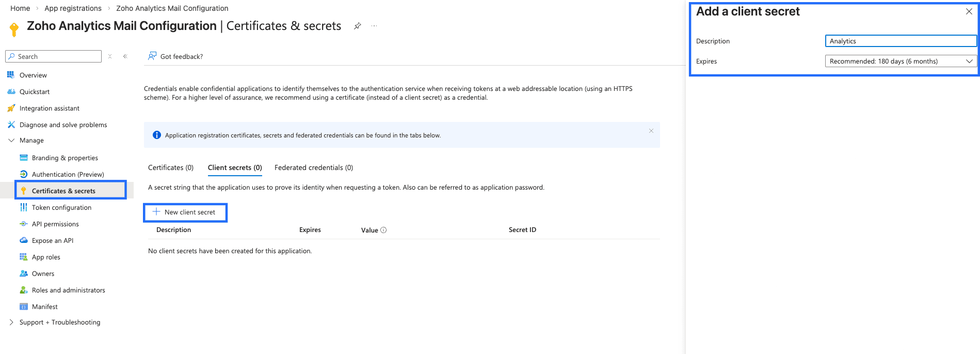Click the pin icon beside the page title
Viewport: 980px width, 354px height.
pos(357,26)
